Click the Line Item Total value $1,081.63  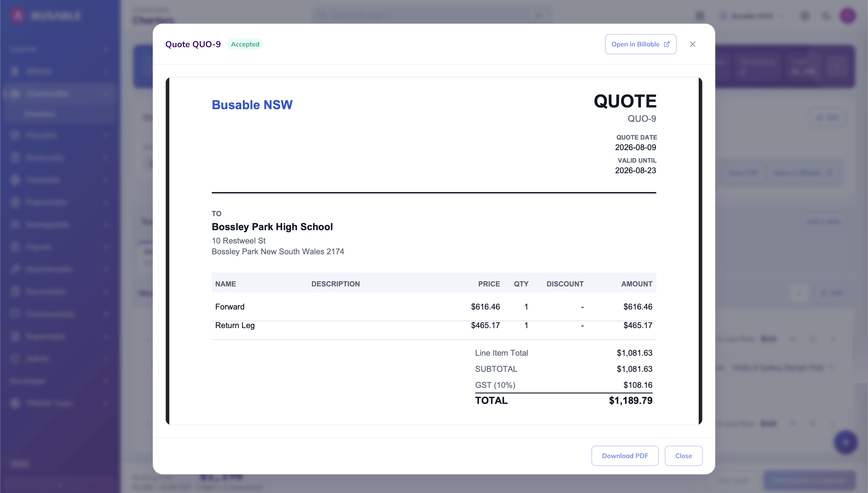click(634, 353)
